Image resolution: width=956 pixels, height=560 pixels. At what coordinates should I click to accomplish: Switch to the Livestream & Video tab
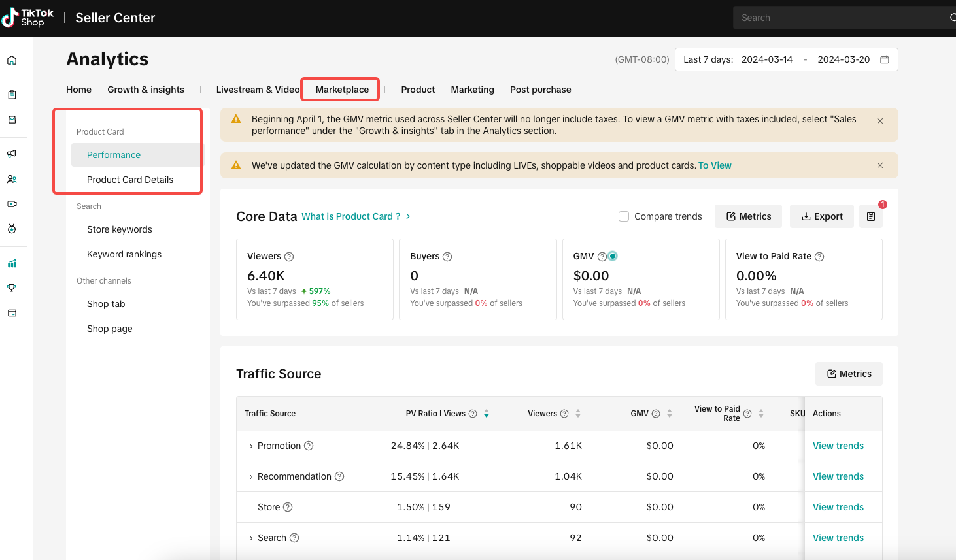pyautogui.click(x=258, y=90)
